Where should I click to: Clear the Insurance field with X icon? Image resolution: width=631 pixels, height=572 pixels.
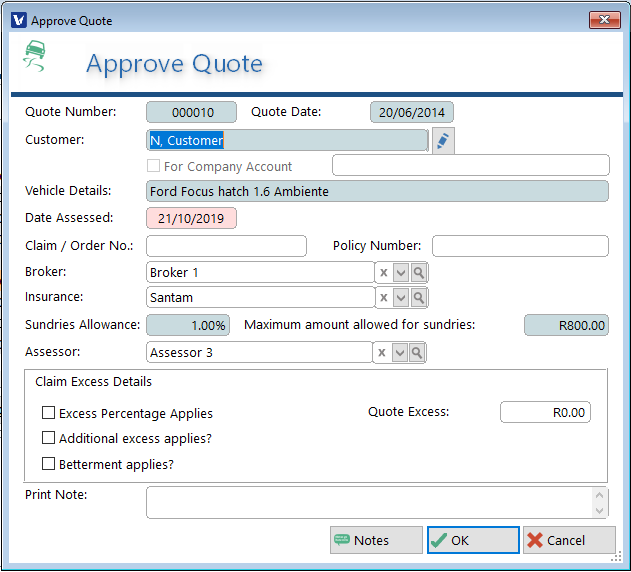(383, 298)
